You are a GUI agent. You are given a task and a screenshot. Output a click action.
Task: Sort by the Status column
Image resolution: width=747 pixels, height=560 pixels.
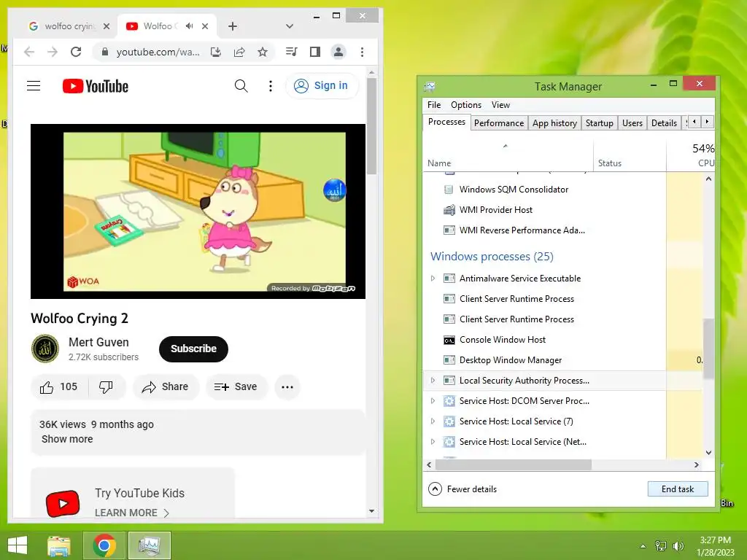630,155
